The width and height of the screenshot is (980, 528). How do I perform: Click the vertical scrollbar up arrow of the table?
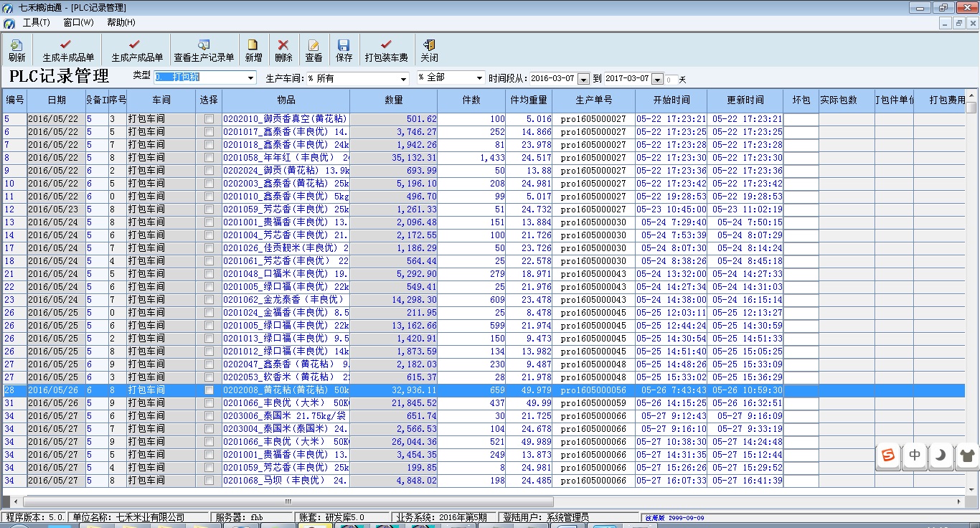click(971, 95)
